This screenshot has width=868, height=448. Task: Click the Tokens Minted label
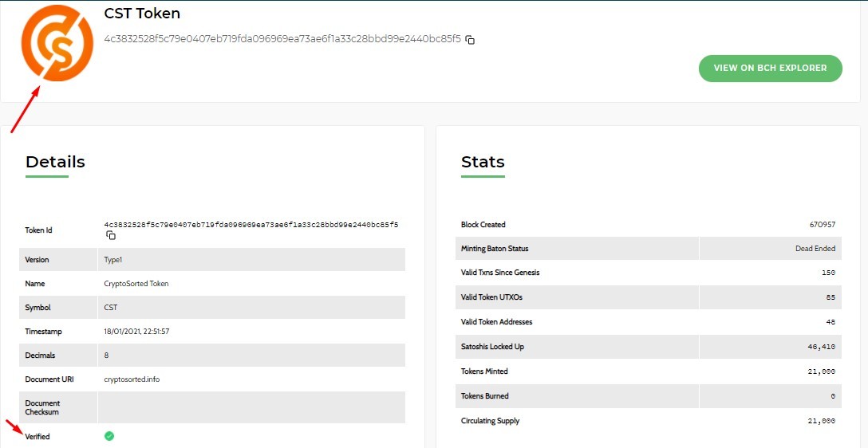pyautogui.click(x=484, y=371)
